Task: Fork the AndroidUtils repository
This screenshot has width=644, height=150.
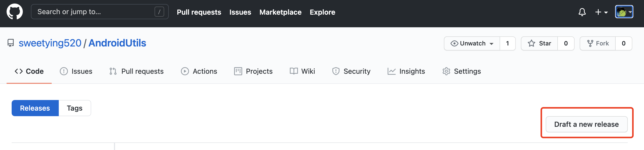Action: [x=598, y=43]
